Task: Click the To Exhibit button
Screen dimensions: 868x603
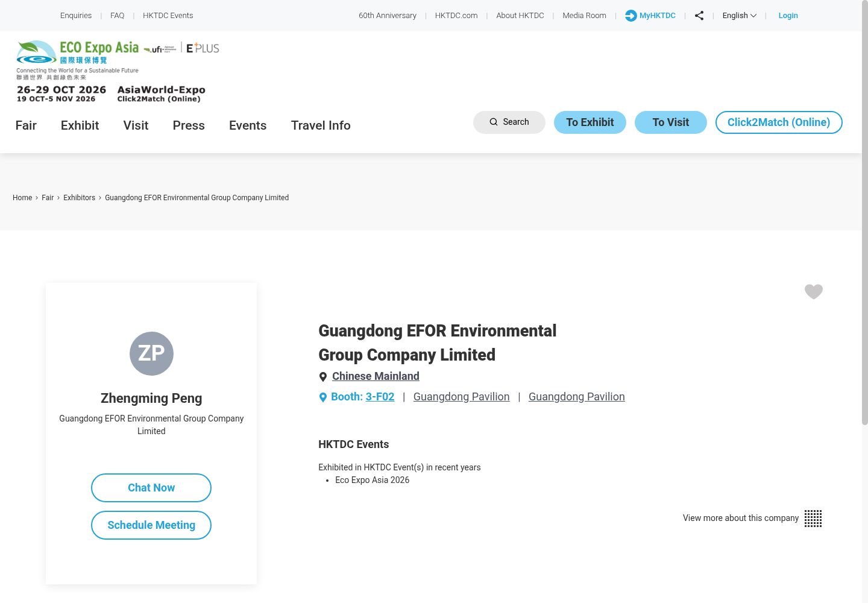Action: tap(590, 122)
